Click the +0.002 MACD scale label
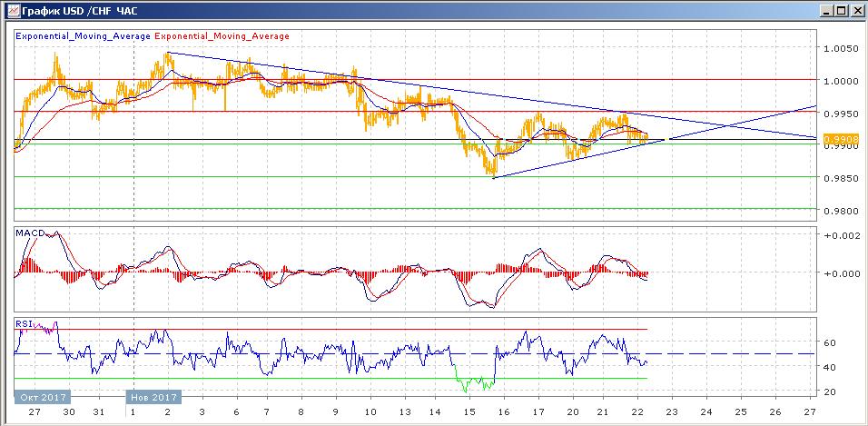868x426 pixels. pyautogui.click(x=841, y=235)
